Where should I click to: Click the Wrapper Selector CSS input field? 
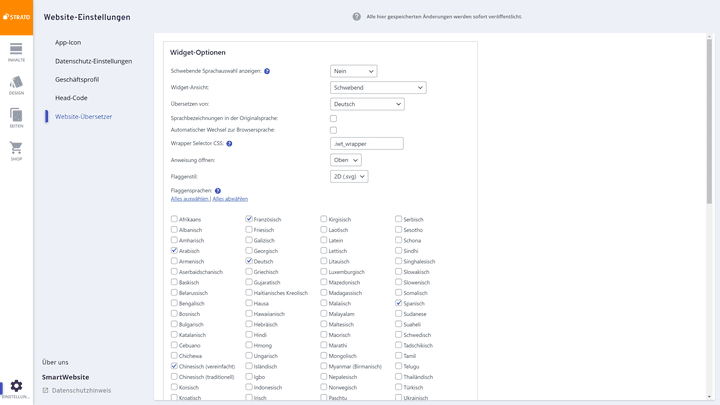[x=366, y=144]
